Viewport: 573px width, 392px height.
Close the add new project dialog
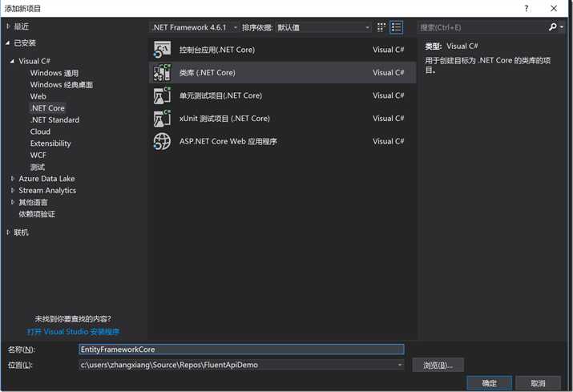click(x=554, y=8)
